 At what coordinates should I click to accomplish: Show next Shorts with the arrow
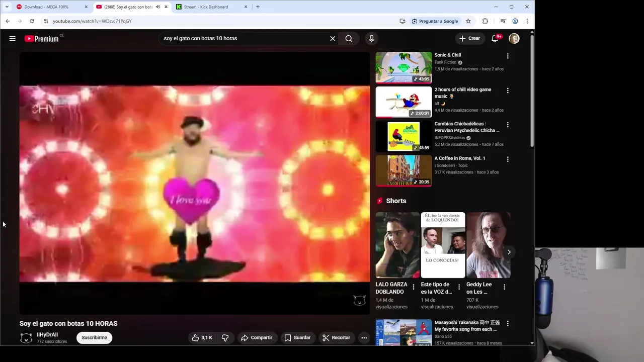click(509, 252)
